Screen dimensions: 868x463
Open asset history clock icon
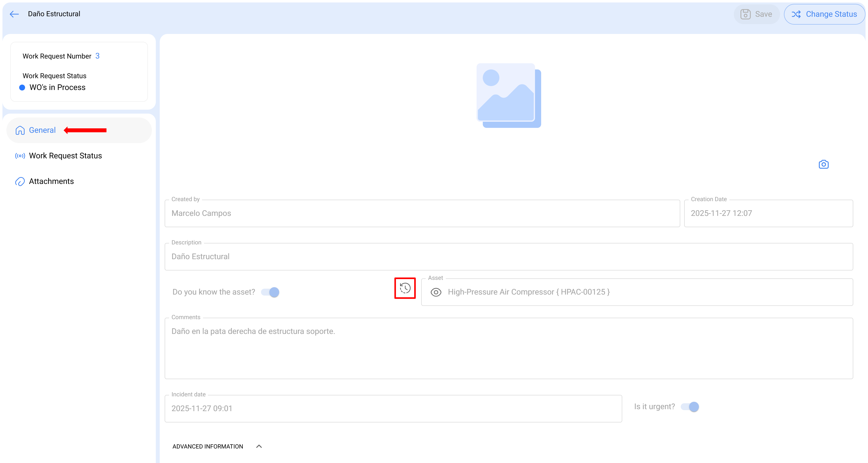click(405, 288)
